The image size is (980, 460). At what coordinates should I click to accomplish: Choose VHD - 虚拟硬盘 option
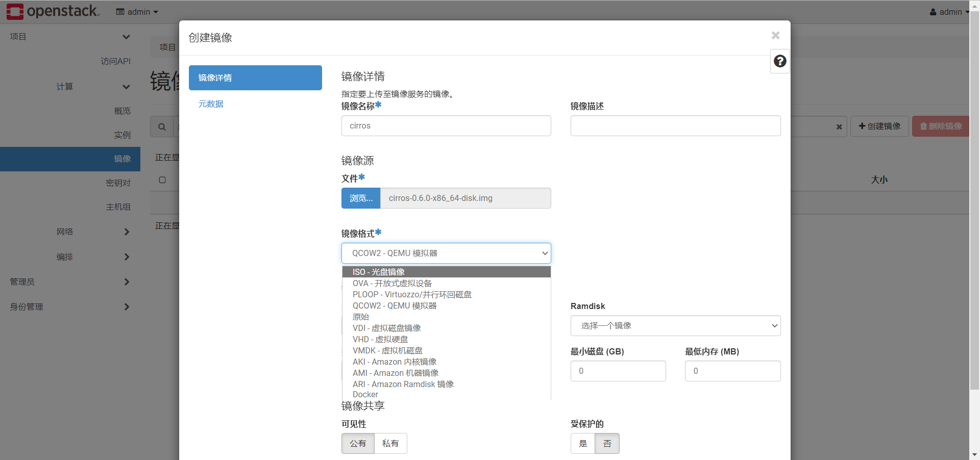tap(446, 339)
